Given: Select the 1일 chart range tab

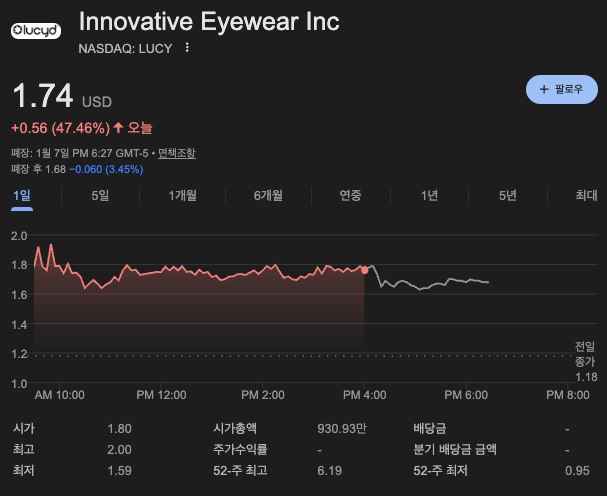Looking at the screenshot, I should (22, 196).
